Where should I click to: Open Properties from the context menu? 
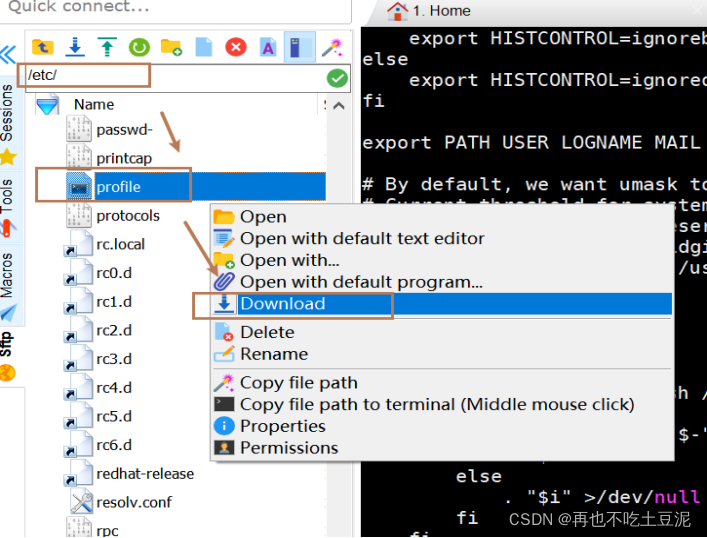tap(442, 426)
